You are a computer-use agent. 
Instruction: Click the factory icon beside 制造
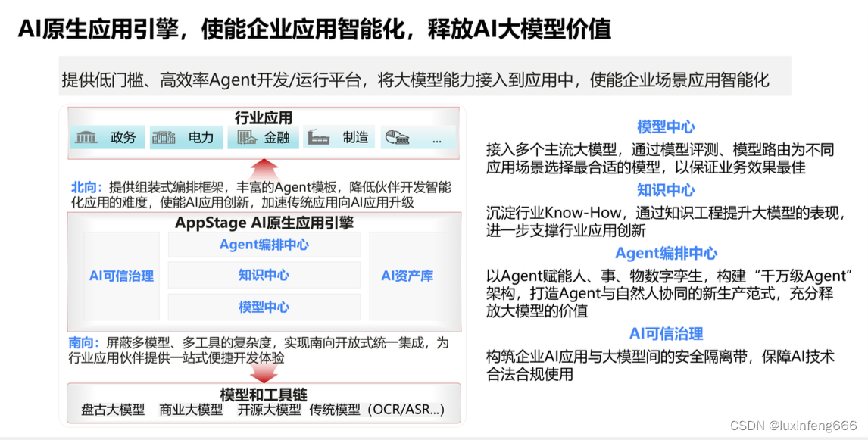318,137
